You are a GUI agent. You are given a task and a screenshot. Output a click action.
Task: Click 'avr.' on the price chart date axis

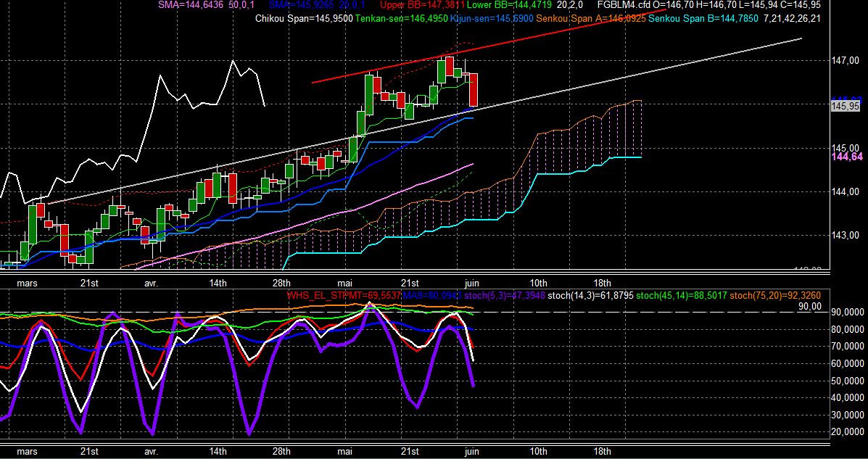pos(151,283)
